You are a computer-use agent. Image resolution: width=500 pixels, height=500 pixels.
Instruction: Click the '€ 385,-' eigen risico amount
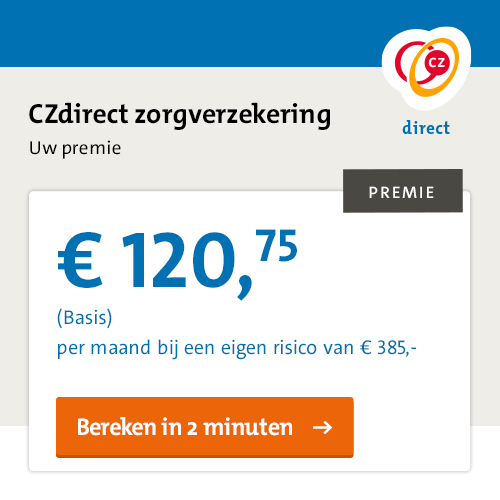click(388, 348)
